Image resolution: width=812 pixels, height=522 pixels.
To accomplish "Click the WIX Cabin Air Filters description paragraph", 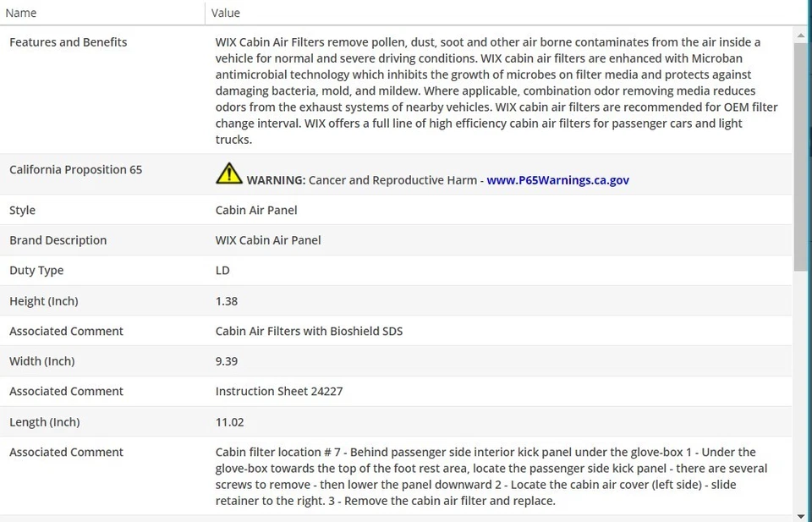I will click(497, 91).
